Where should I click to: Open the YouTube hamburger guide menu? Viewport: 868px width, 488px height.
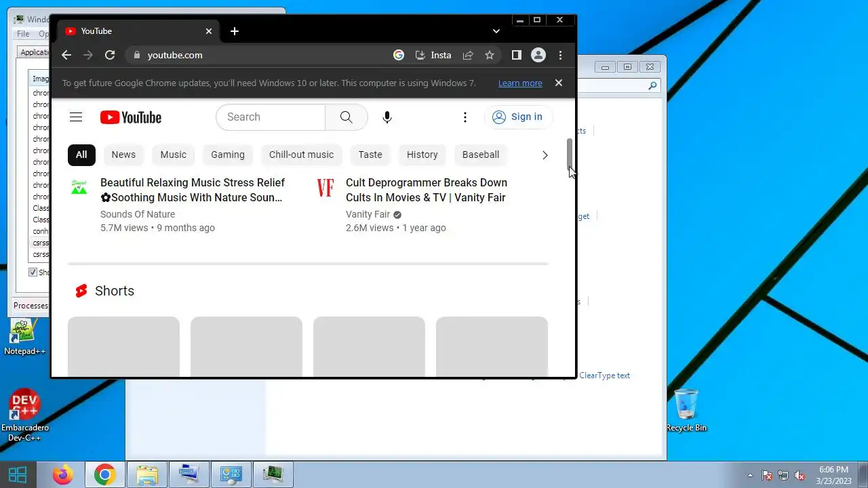point(76,117)
